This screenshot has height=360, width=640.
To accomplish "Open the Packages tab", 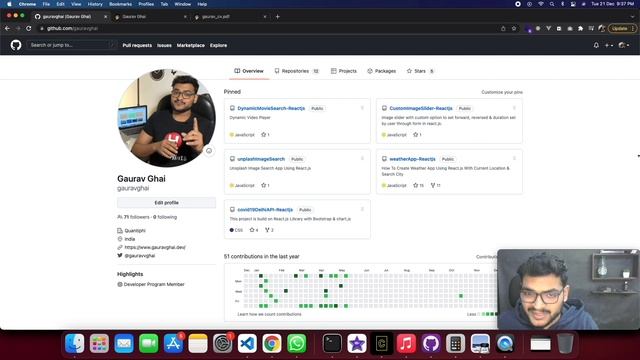I will pyautogui.click(x=382, y=71).
